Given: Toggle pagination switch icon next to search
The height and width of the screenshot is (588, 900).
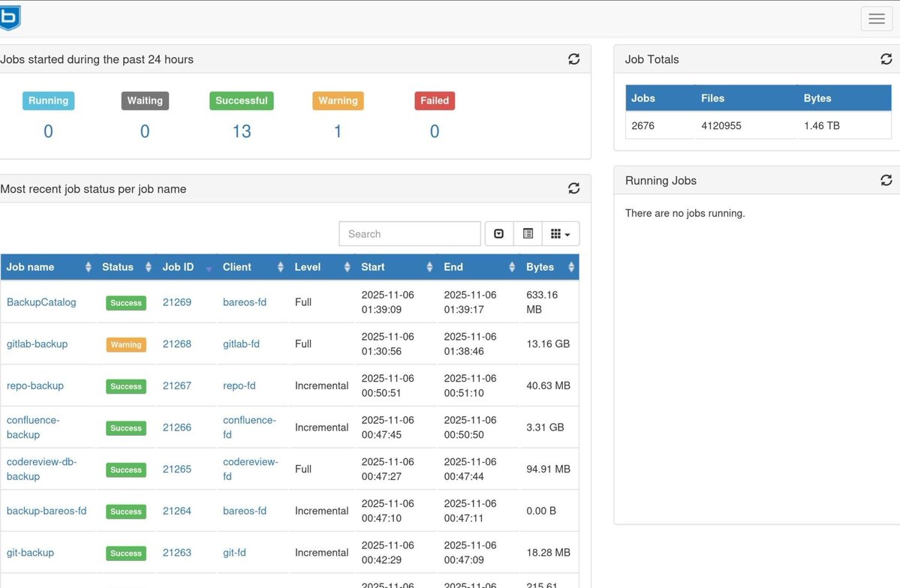Looking at the screenshot, I should (x=498, y=233).
